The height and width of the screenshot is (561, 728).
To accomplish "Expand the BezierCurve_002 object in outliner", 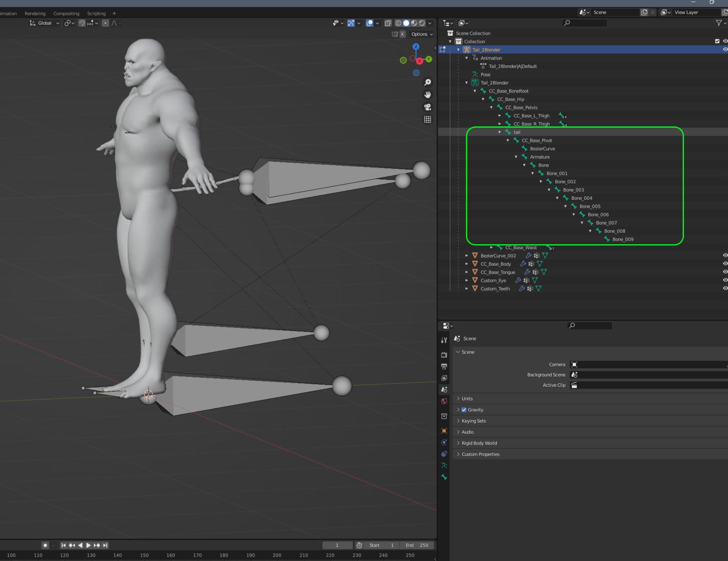I will pyautogui.click(x=467, y=256).
